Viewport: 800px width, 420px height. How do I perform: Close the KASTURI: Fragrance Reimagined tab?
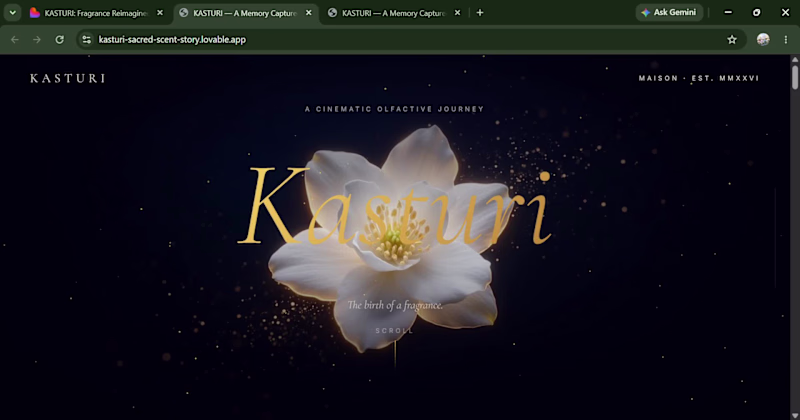point(160,13)
